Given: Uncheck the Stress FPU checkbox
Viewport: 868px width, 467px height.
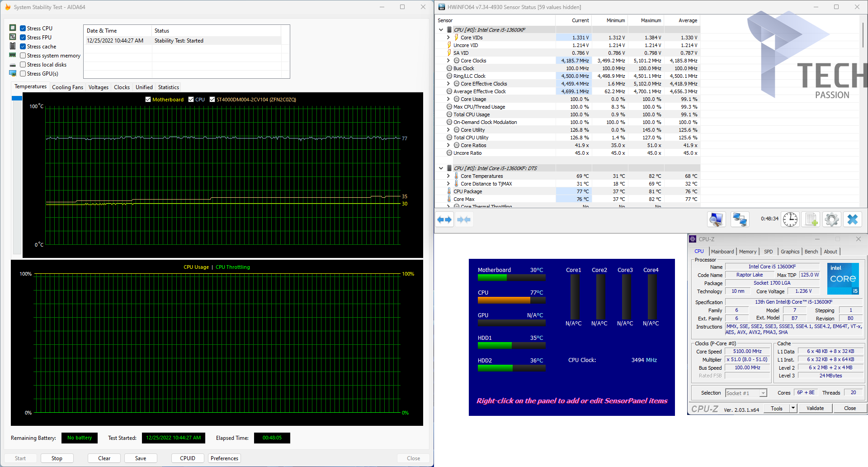Looking at the screenshot, I should [x=23, y=38].
